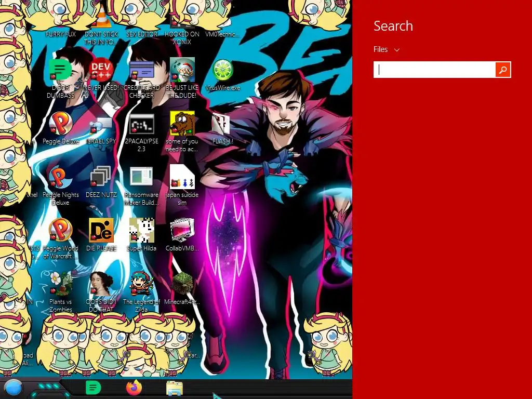Open File Explorer from the taskbar
The image size is (532, 399).
(x=175, y=389)
